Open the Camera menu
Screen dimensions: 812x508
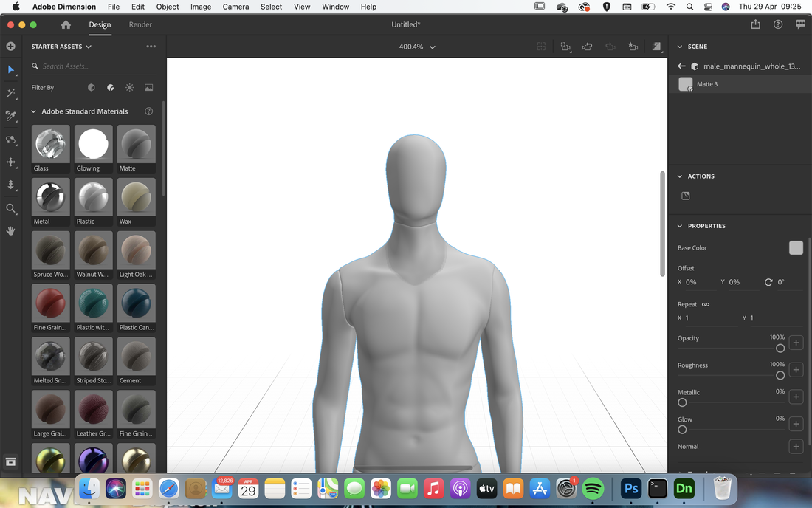point(235,7)
